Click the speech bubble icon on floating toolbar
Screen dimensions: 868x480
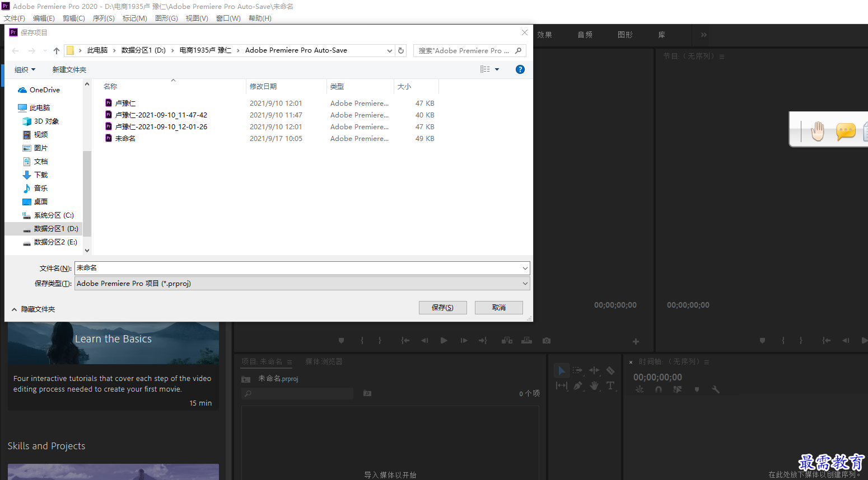point(846,131)
